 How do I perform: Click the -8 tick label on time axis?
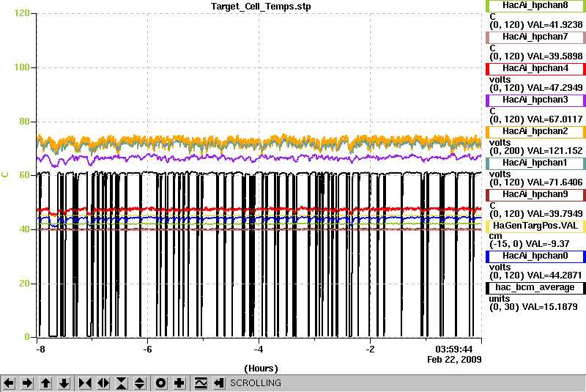tap(41, 350)
